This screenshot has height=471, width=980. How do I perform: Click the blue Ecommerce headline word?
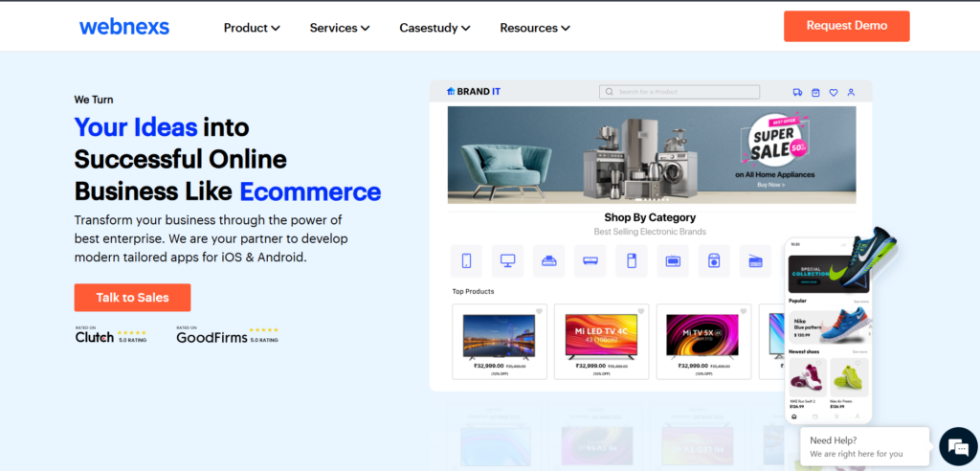tap(310, 191)
